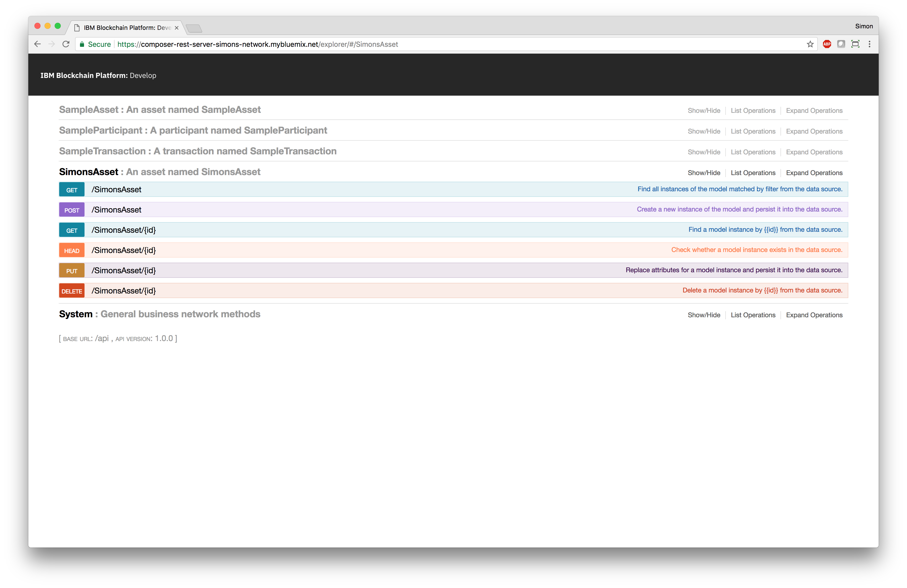This screenshot has height=588, width=907.
Task: Click the GET /SimonsAsset/{id} icon
Action: 71,230
